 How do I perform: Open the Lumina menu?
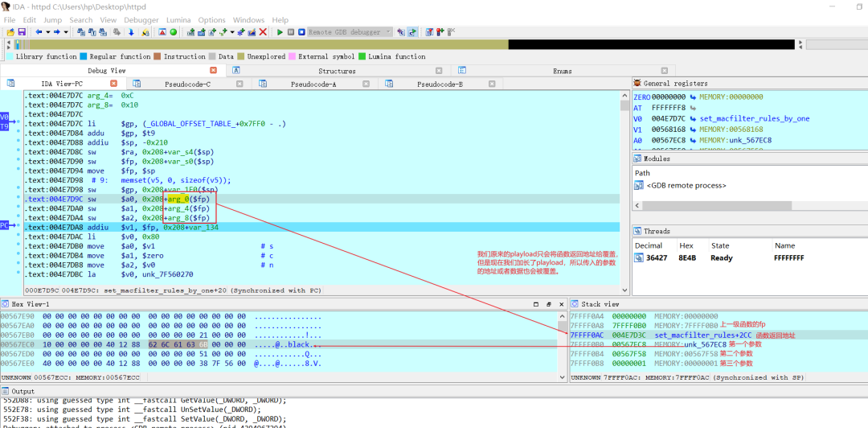click(x=178, y=20)
